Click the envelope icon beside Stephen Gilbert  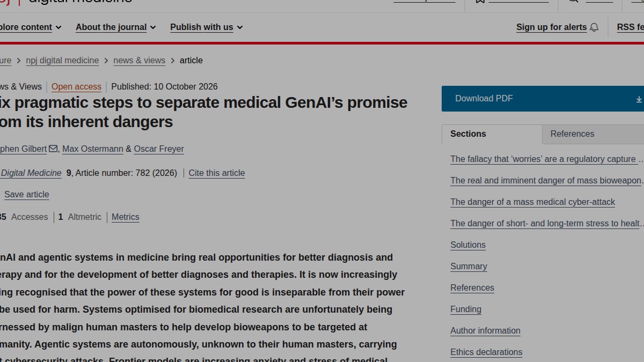(53, 149)
